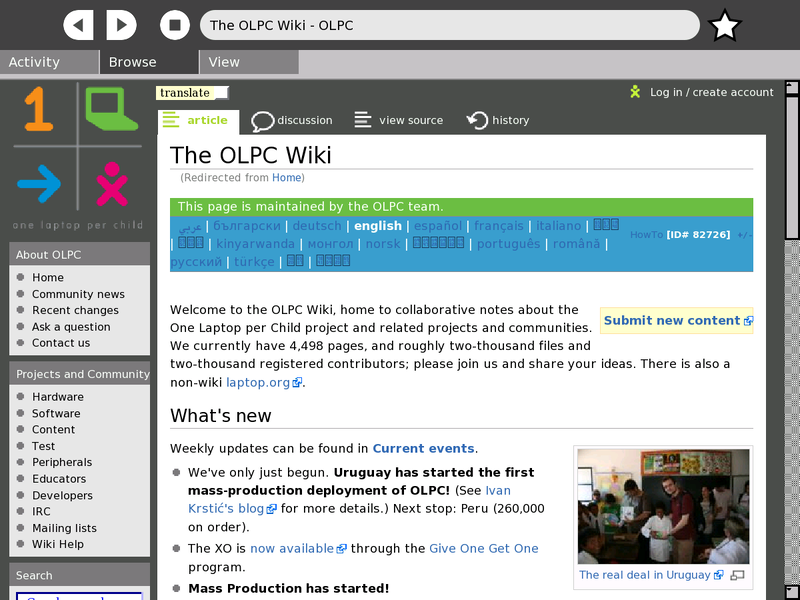800x600 pixels.
Task: Click the forward navigation arrow
Action: (x=122, y=25)
